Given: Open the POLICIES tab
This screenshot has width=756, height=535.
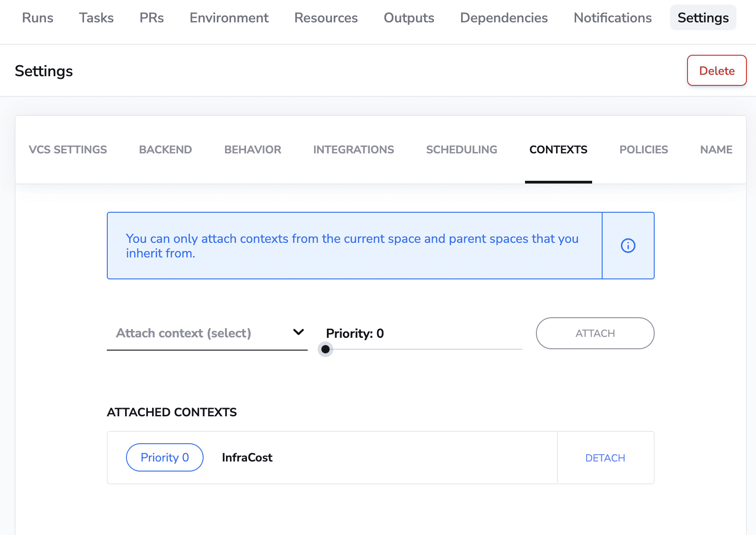Looking at the screenshot, I should [x=643, y=149].
